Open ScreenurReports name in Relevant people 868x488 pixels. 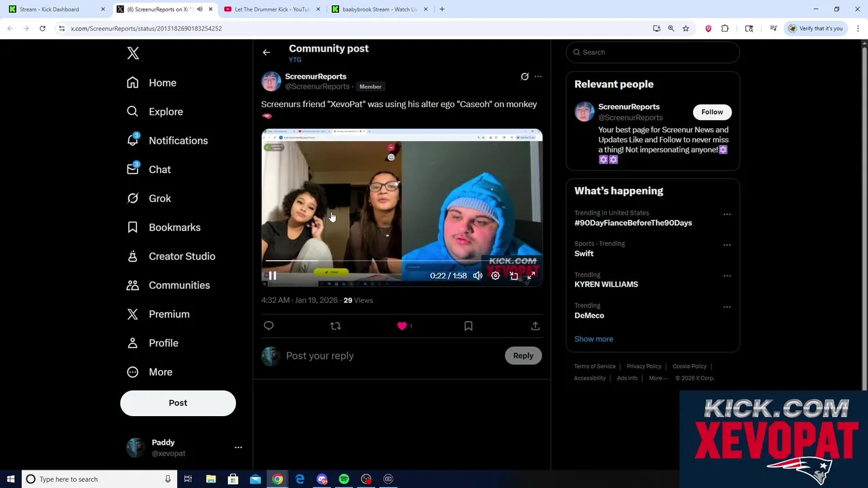pos(629,106)
